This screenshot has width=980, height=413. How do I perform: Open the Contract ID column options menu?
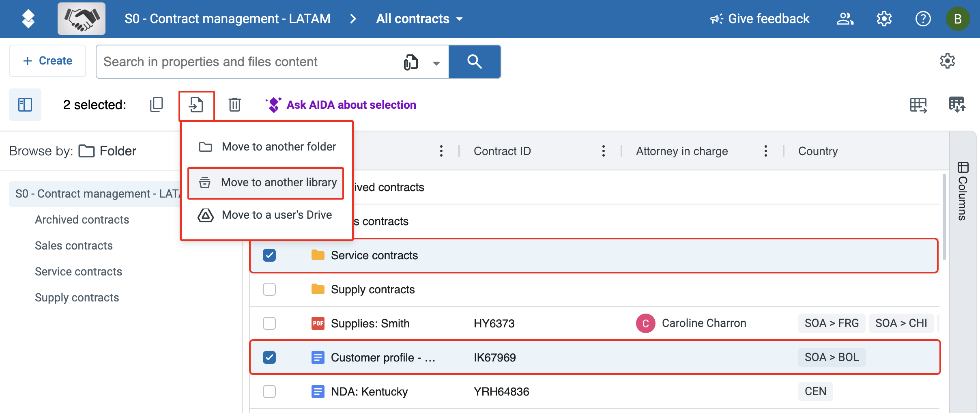tap(604, 151)
